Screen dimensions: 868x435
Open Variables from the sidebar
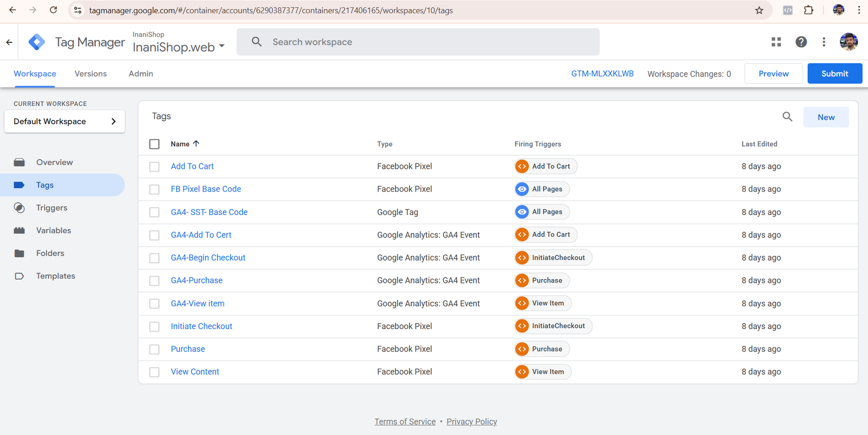(x=53, y=231)
